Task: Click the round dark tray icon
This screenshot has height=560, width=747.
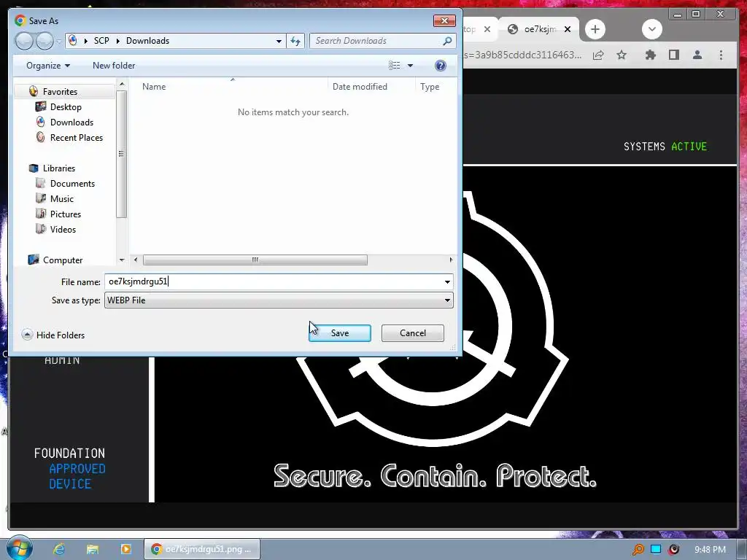Action: [x=673, y=550]
